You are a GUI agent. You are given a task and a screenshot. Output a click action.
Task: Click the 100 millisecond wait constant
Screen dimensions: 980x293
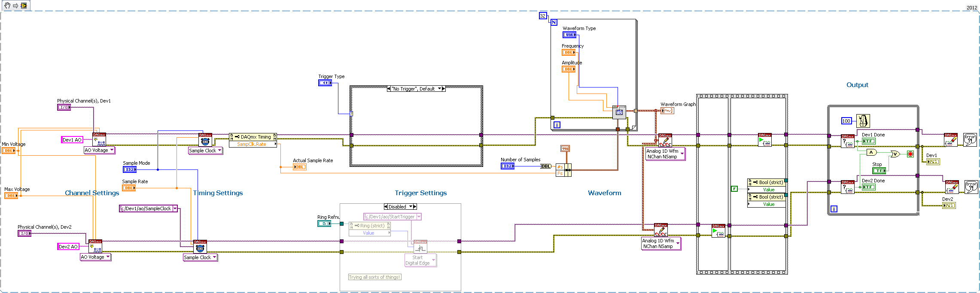(x=846, y=121)
